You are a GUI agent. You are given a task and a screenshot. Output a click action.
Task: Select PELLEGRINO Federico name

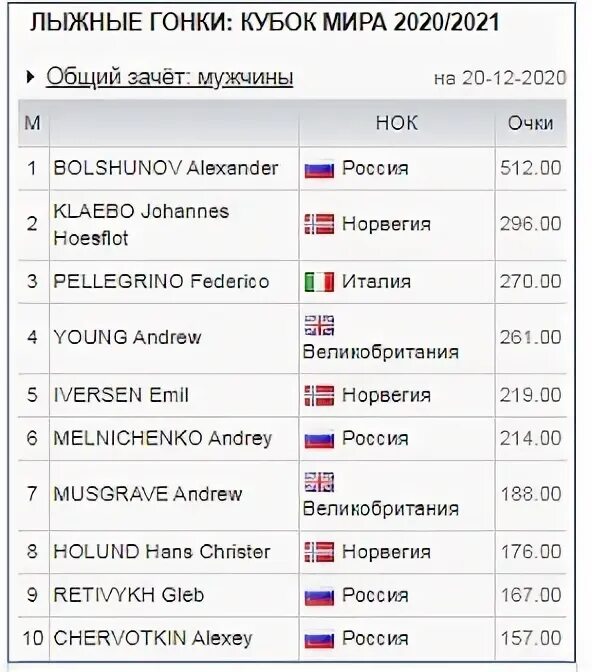tap(161, 281)
